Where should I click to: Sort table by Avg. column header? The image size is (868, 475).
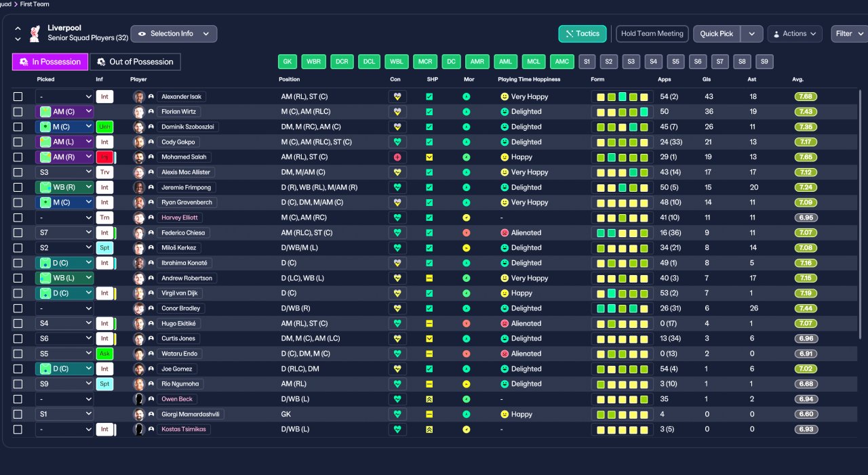pyautogui.click(x=797, y=79)
